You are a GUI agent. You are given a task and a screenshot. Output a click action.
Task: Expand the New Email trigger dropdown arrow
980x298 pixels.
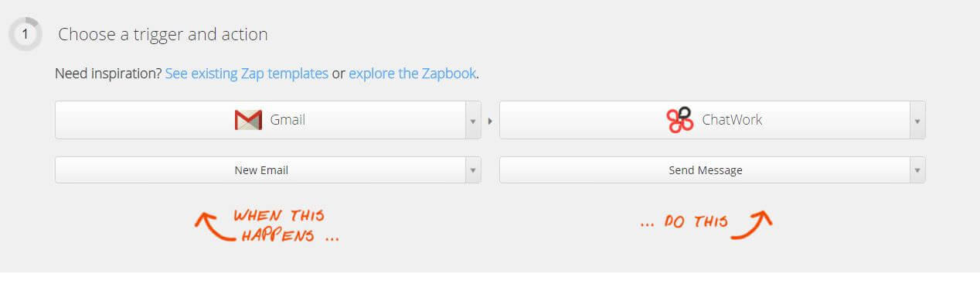coord(473,170)
